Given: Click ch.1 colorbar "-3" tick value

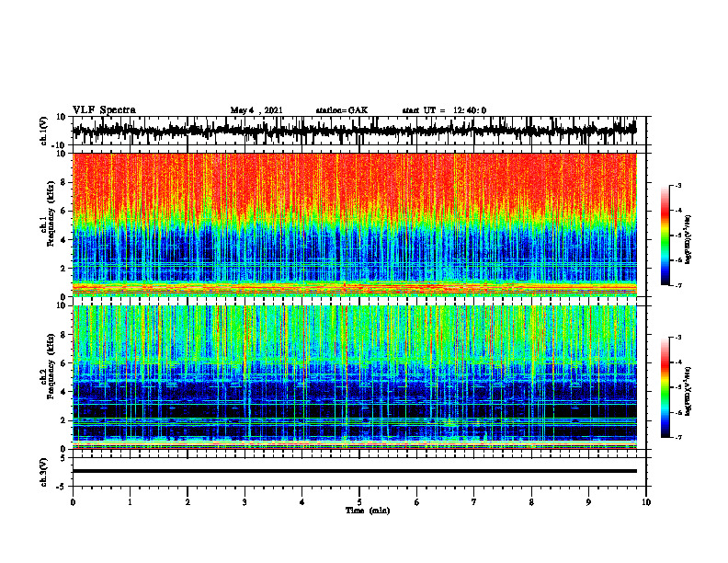Looking at the screenshot, I should (678, 185).
